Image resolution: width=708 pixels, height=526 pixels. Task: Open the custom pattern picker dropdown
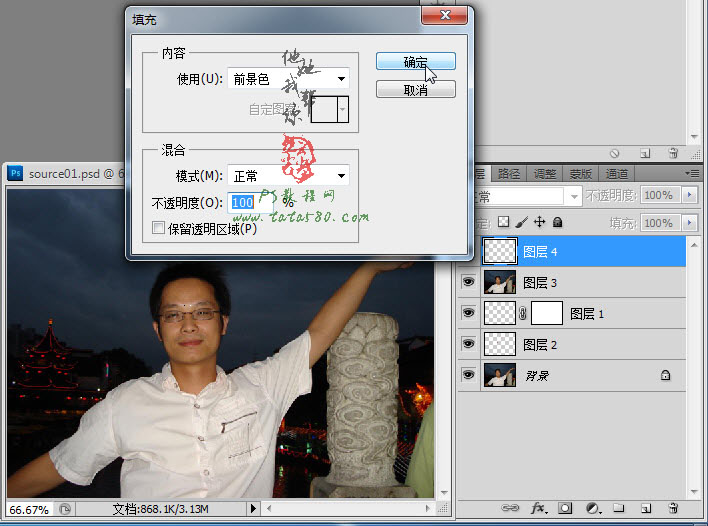click(x=343, y=109)
